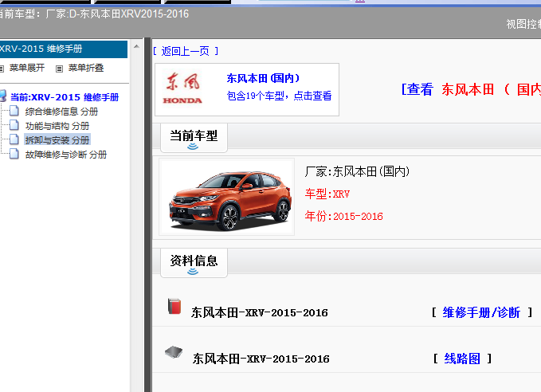
Task: Click scroll-up arrow of left panel
Action: point(136,46)
